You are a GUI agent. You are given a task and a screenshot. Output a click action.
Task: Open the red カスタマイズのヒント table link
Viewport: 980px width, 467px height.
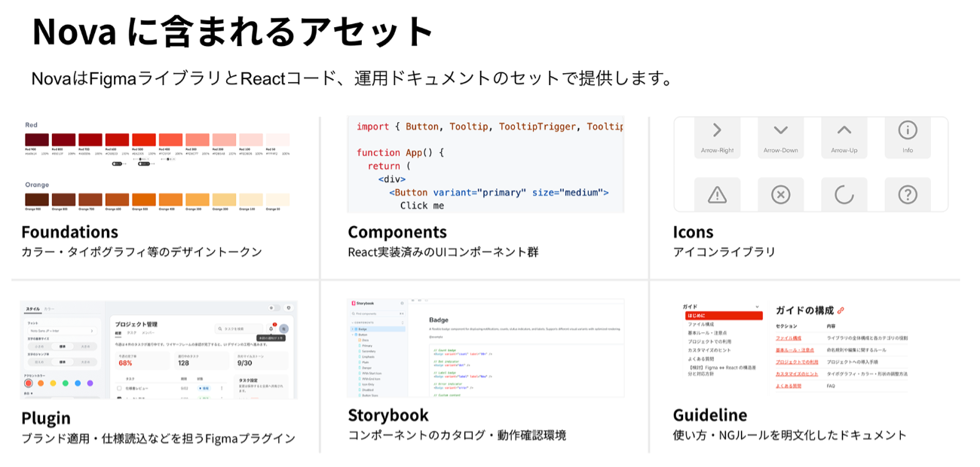click(797, 374)
